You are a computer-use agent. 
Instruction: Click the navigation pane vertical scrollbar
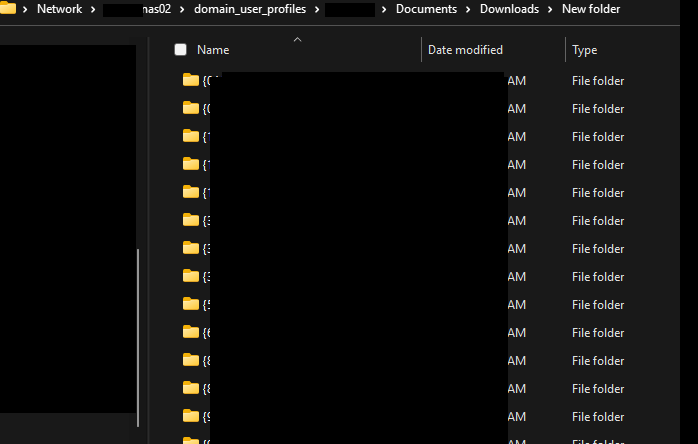(139, 330)
